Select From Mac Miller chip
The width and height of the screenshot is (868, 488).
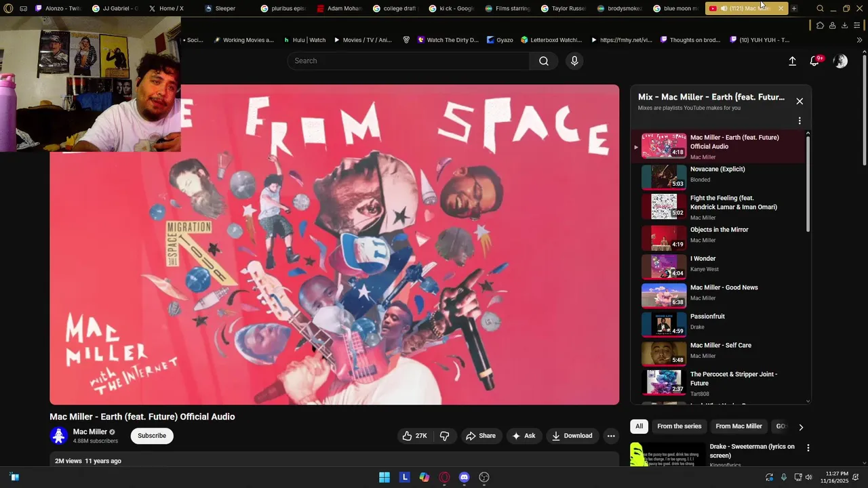coord(738,426)
